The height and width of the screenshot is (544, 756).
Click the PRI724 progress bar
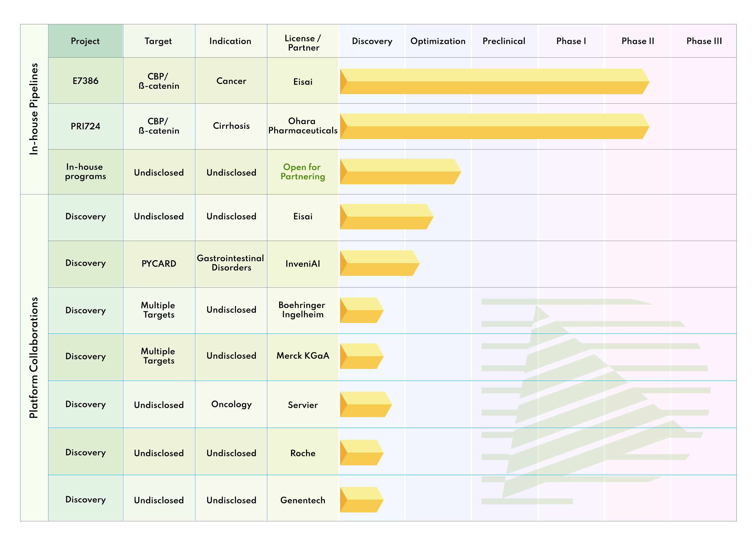click(495, 126)
